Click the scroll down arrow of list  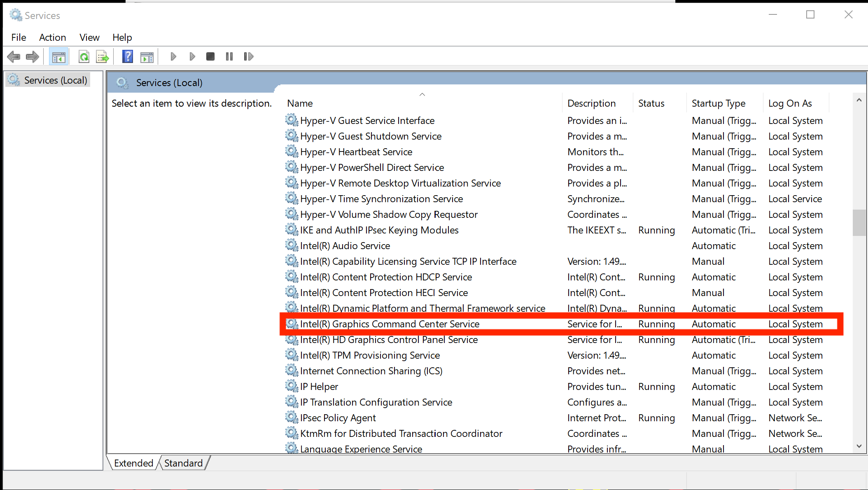[x=859, y=446]
